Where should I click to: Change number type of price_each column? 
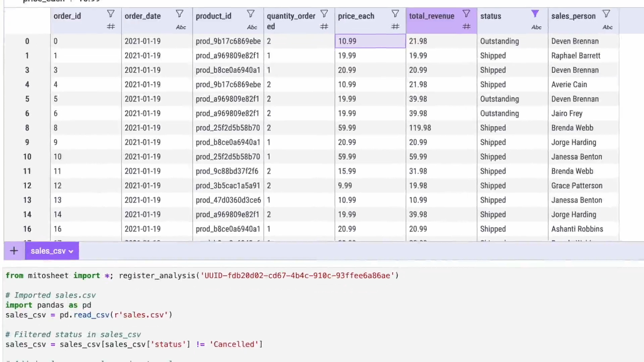395,26
